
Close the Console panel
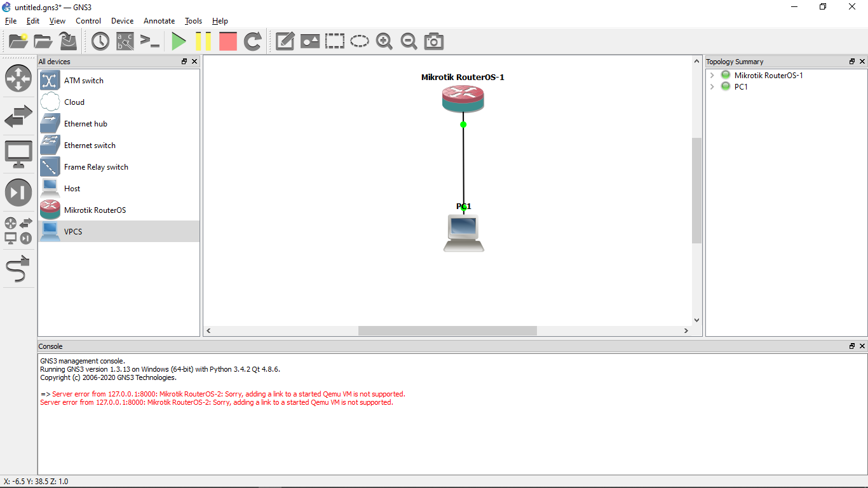tap(862, 346)
